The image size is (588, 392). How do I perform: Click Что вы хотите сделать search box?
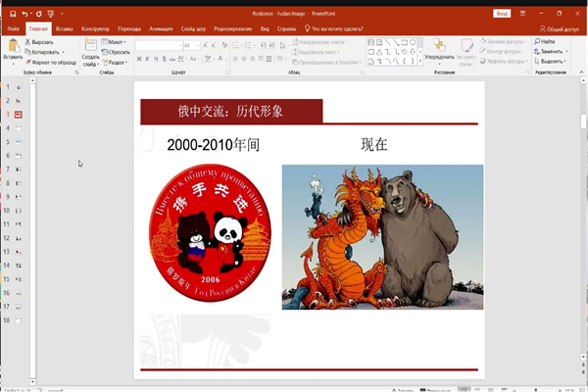click(x=334, y=28)
